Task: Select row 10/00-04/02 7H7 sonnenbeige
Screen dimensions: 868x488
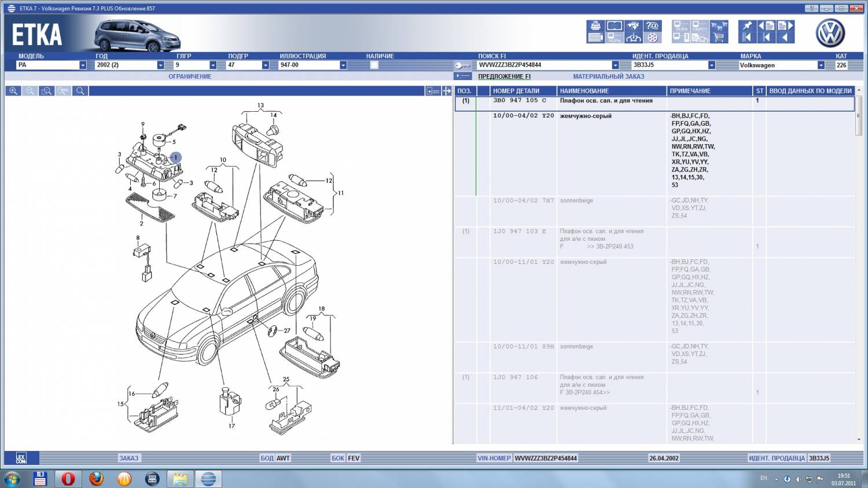Action: point(654,211)
